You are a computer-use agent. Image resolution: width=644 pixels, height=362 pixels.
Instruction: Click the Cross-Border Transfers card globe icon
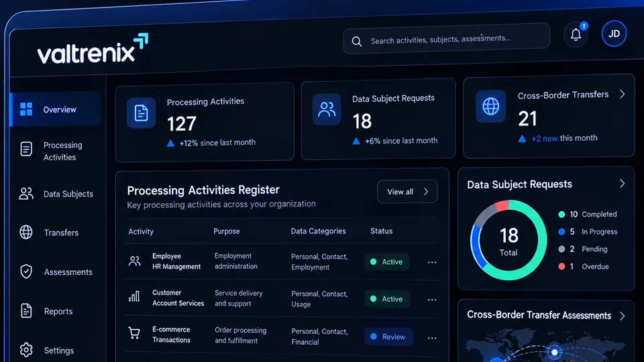point(490,107)
